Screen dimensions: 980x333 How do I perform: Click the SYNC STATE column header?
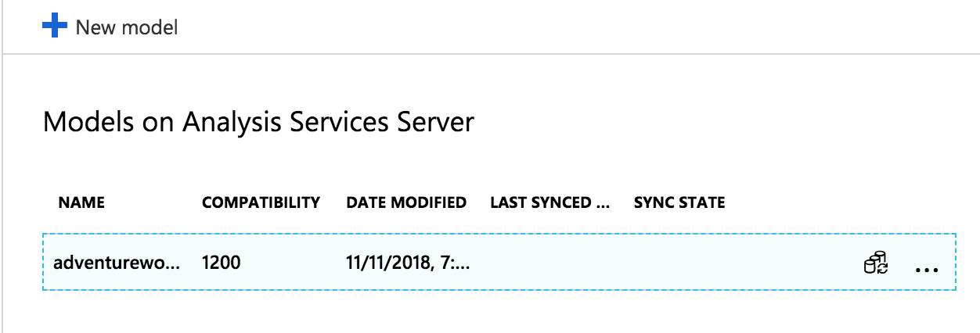[x=679, y=203]
